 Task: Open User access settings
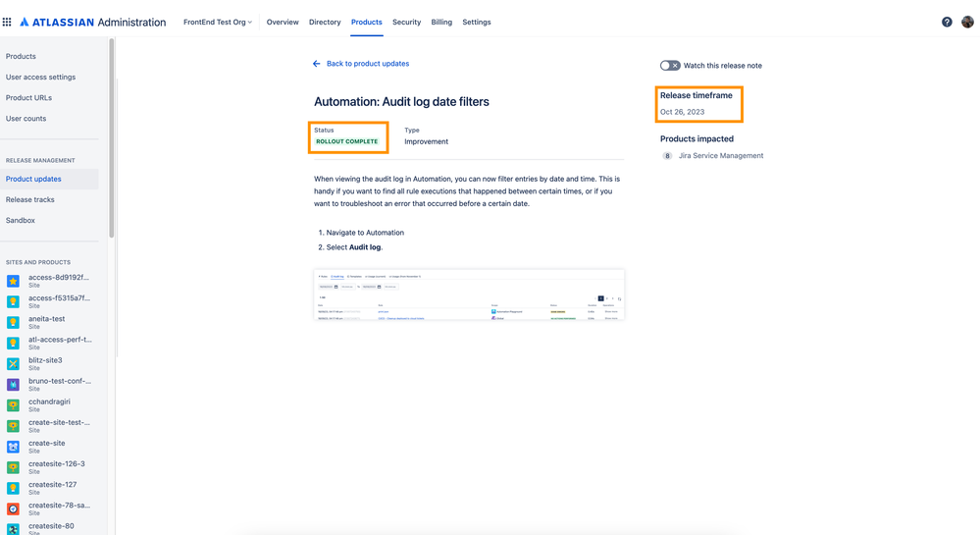(40, 77)
